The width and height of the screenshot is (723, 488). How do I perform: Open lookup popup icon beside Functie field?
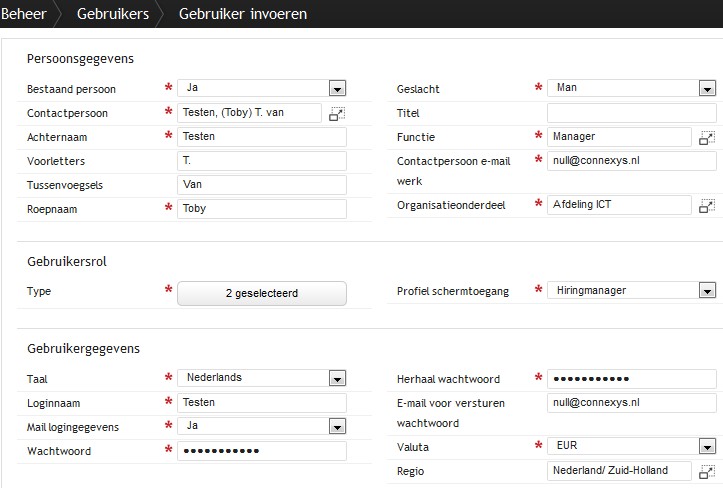click(x=707, y=138)
